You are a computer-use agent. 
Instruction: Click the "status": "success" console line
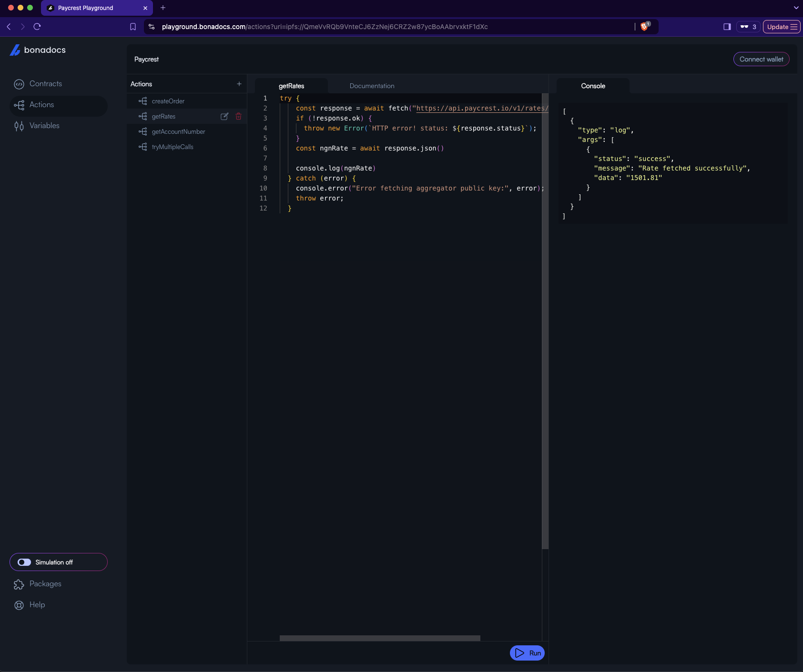point(634,159)
